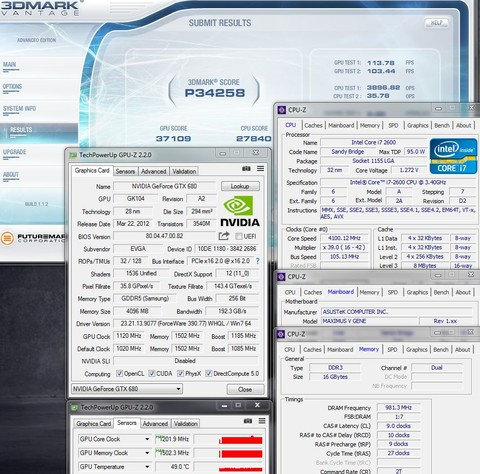480x474 pixels.
Task: Click the NVIDIA logo in GPU-Z
Action: [x=239, y=211]
